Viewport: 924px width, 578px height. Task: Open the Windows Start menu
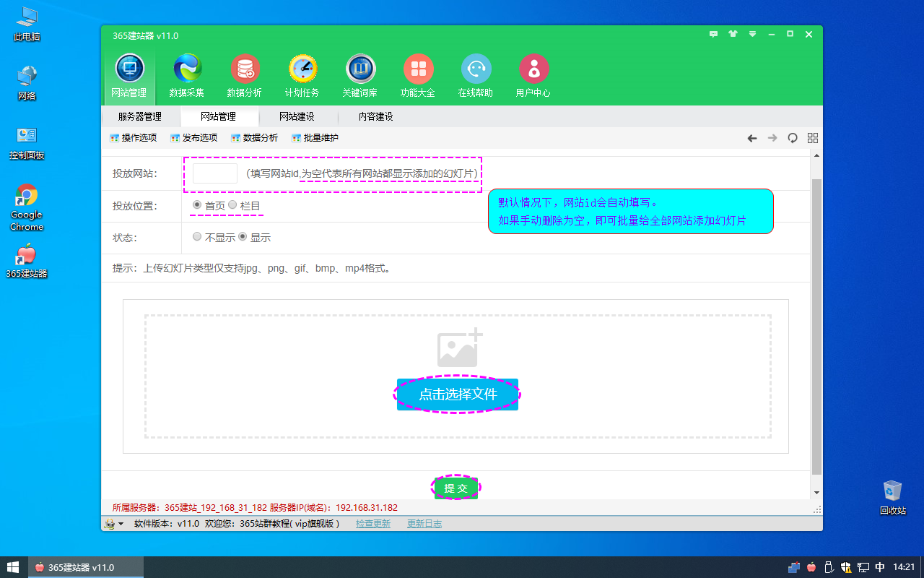click(x=13, y=567)
